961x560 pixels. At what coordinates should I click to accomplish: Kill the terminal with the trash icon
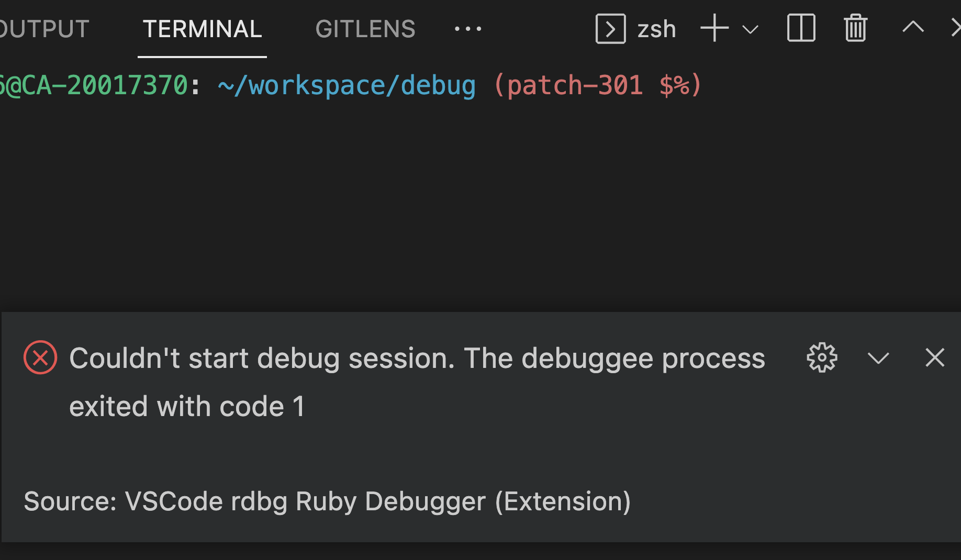click(x=856, y=28)
